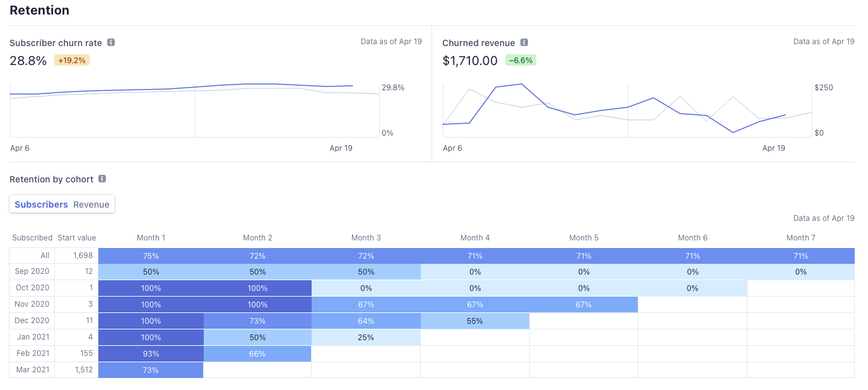Click the Month 4 column header
868x390 pixels.
pyautogui.click(x=475, y=238)
